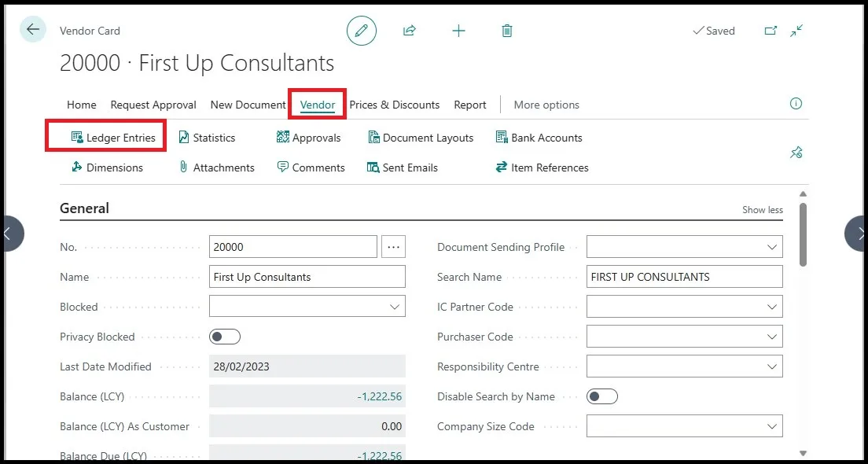Screen dimensions: 868x464
Task: Open Document Layouts
Action: tap(421, 138)
